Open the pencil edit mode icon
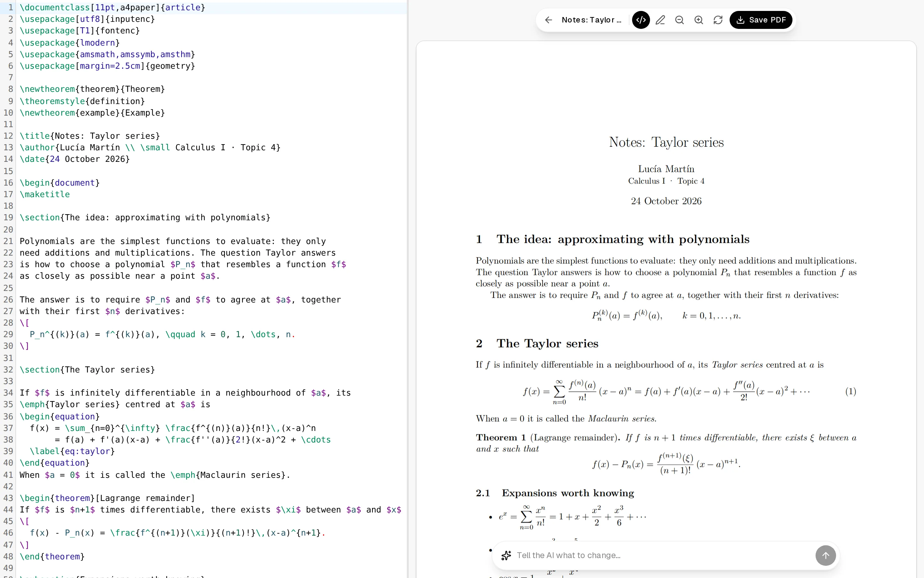 (660, 20)
